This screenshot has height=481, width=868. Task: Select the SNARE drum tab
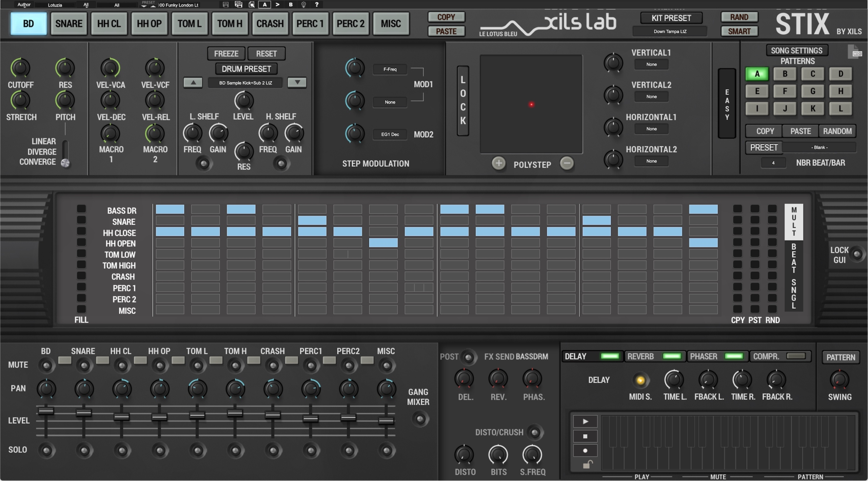[x=69, y=24]
